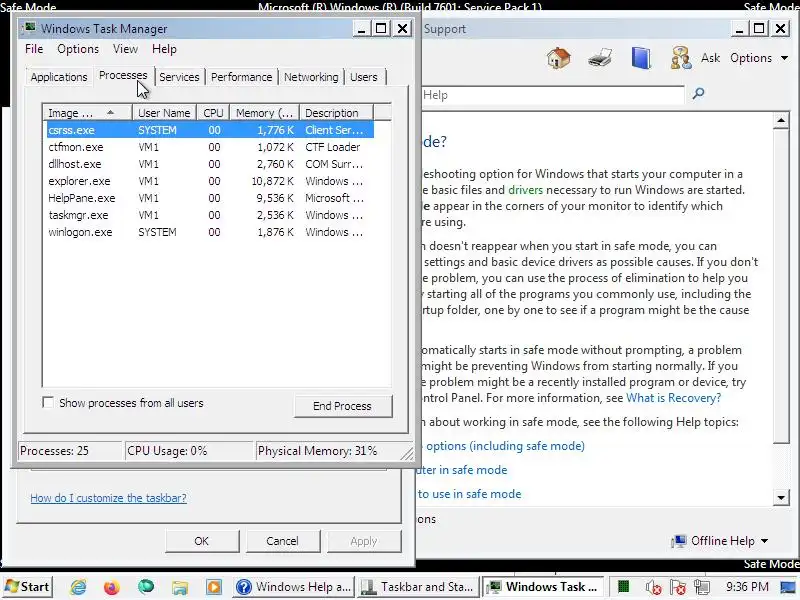Click the Ask icon in Help and Support
Image resolution: width=800 pixels, height=600 pixels.
pyautogui.click(x=681, y=58)
